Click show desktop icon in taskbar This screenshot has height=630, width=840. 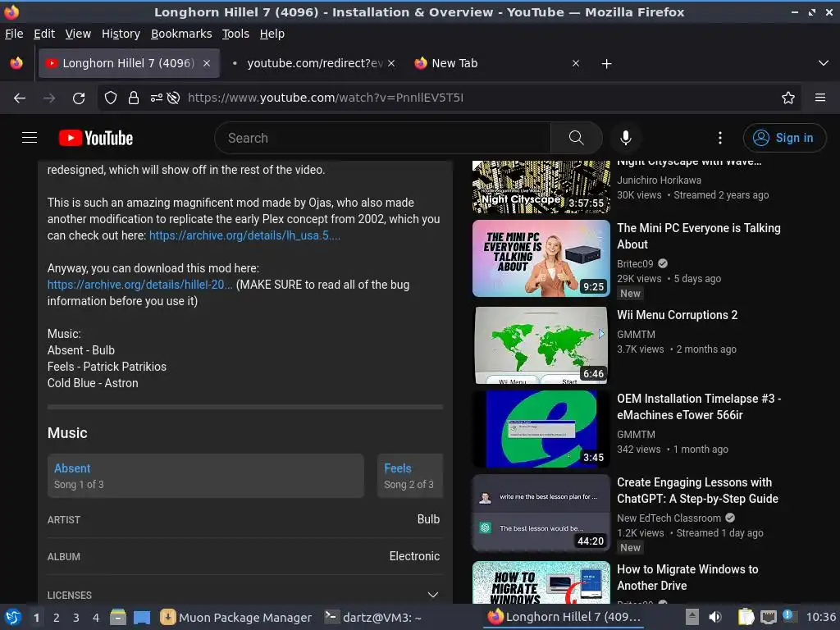pos(142,618)
